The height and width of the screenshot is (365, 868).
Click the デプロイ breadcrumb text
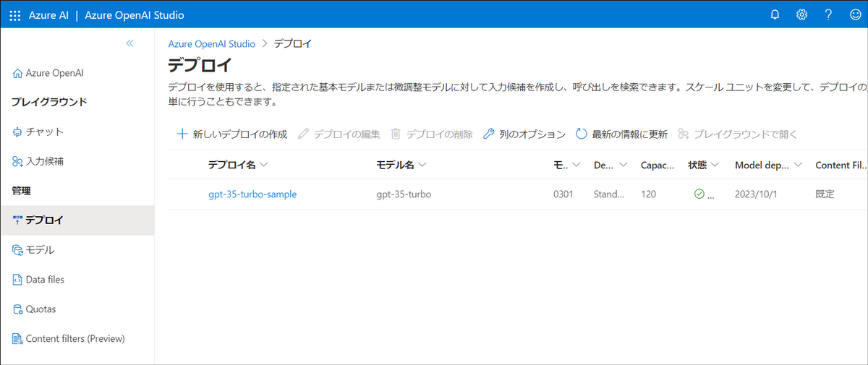293,44
